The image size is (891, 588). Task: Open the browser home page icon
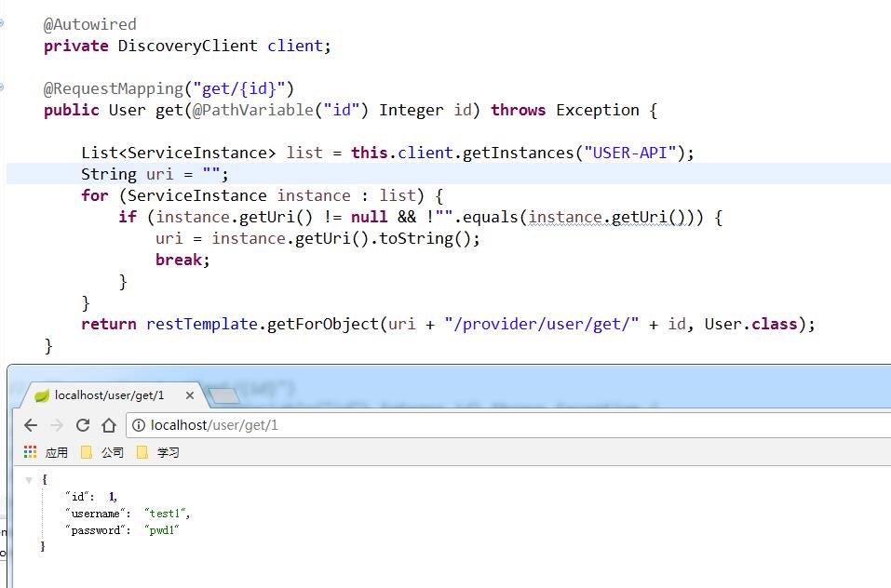coord(109,425)
